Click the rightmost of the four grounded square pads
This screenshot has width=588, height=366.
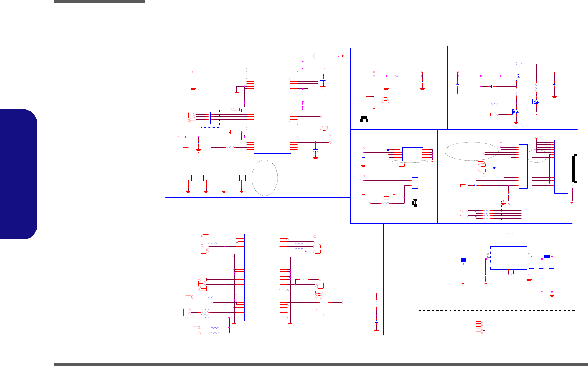pos(242,178)
